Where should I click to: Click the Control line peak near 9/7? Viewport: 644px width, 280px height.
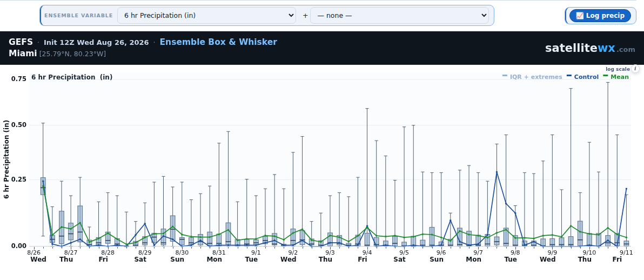coord(497,172)
